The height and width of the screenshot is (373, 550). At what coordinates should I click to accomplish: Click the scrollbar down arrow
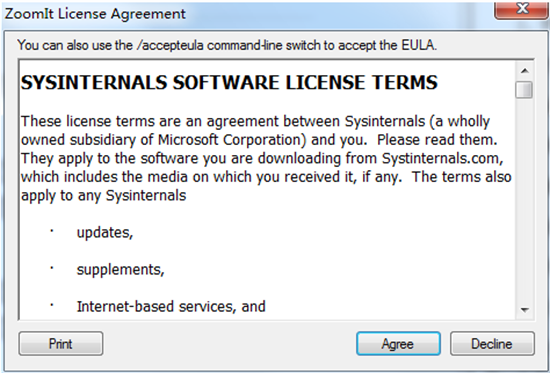tap(525, 310)
